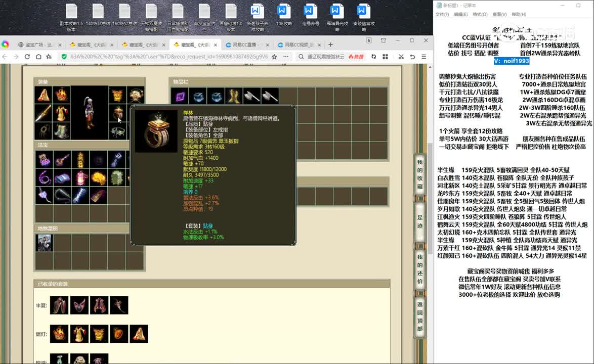The image size is (594, 364).
Task: Open the 我的还价 side button
Action: pos(420,269)
